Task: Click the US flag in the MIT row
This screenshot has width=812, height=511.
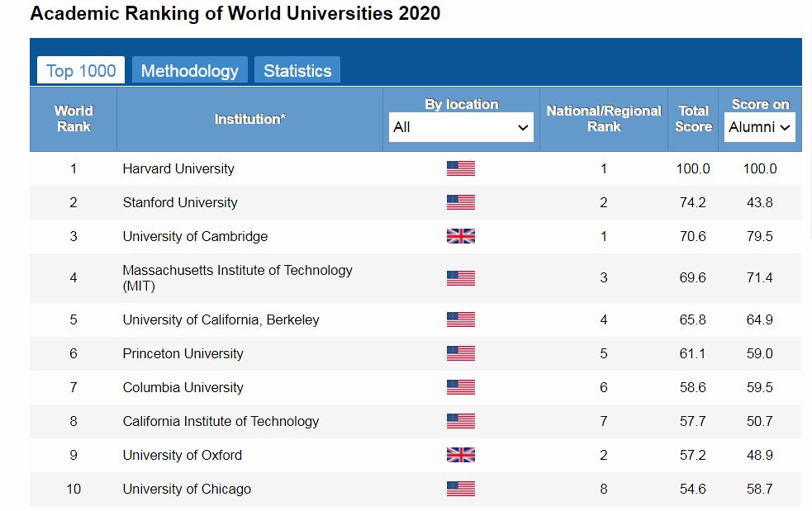Action: click(x=461, y=278)
